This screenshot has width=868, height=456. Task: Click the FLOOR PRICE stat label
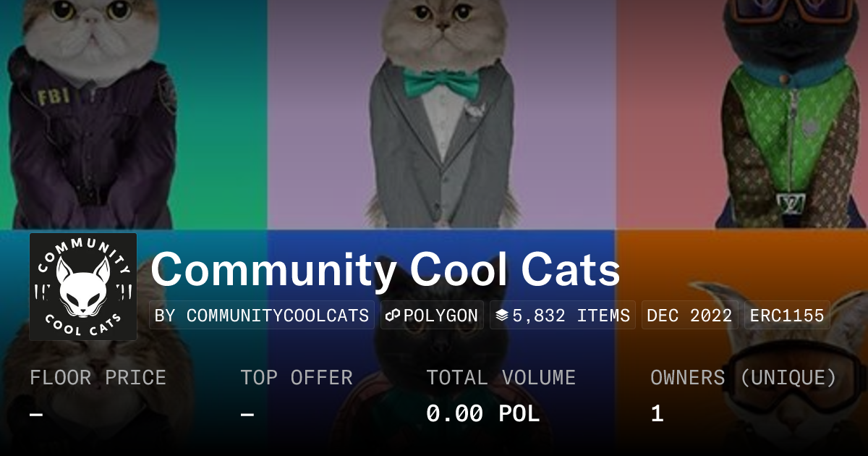[x=98, y=378]
